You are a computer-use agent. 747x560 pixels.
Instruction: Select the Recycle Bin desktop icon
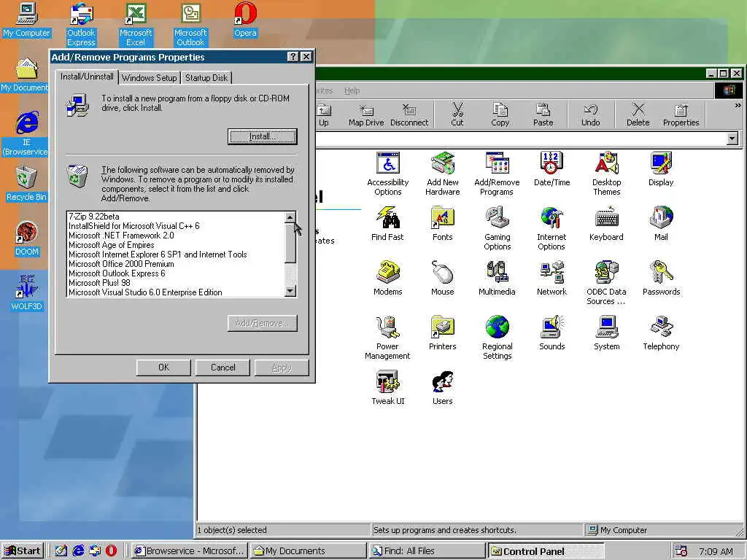click(x=26, y=184)
